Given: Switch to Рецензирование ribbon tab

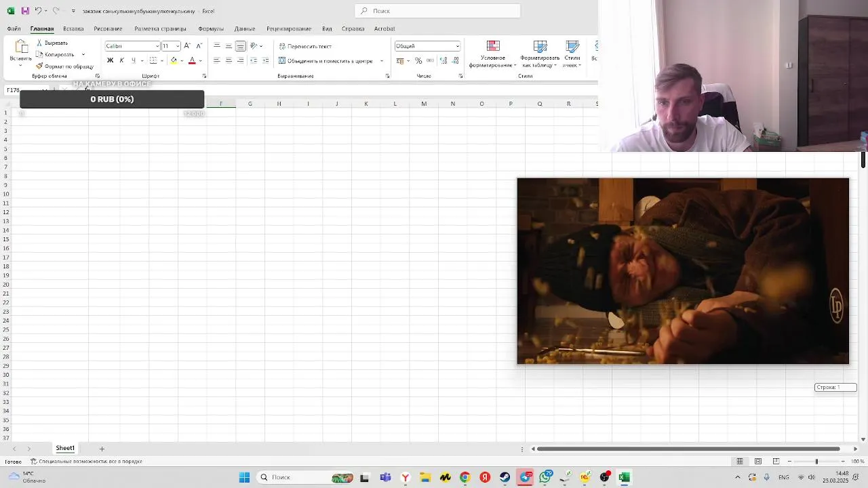Looking at the screenshot, I should [x=289, y=28].
